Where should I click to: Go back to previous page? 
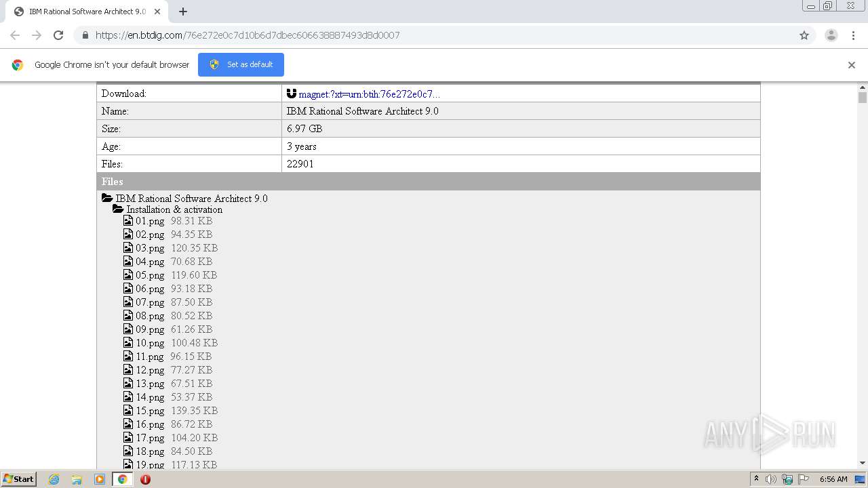tap(15, 35)
